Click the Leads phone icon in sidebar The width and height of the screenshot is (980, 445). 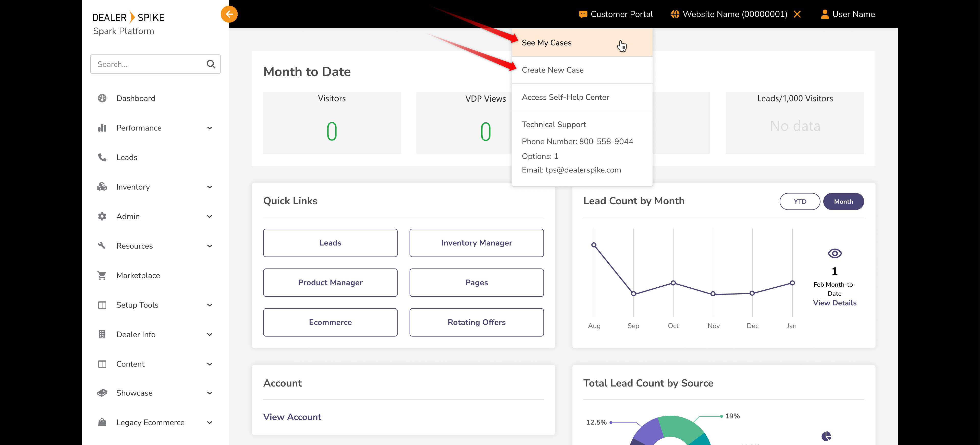coord(102,157)
